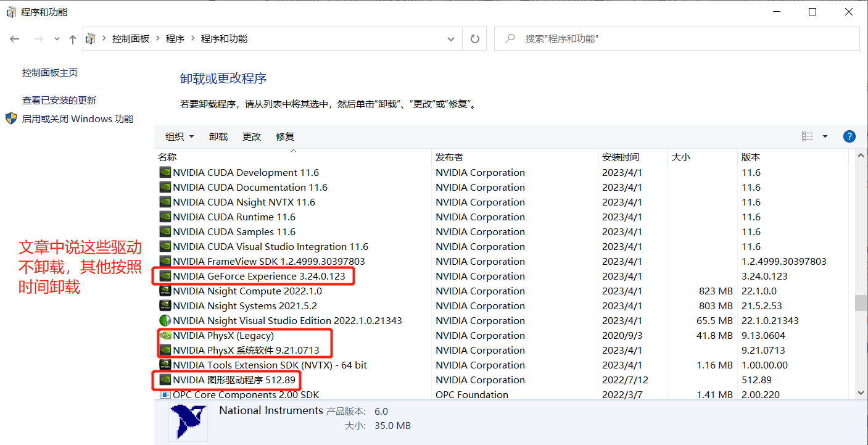The image size is (868, 445).
Task: Click the 程序和功能 title bar icon
Action: [11, 12]
